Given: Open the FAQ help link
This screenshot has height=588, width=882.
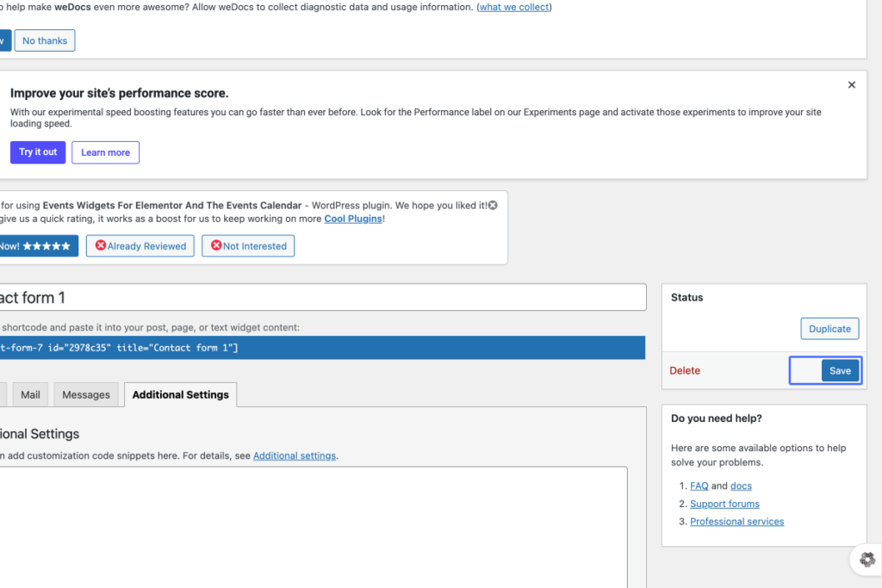Looking at the screenshot, I should tap(699, 486).
